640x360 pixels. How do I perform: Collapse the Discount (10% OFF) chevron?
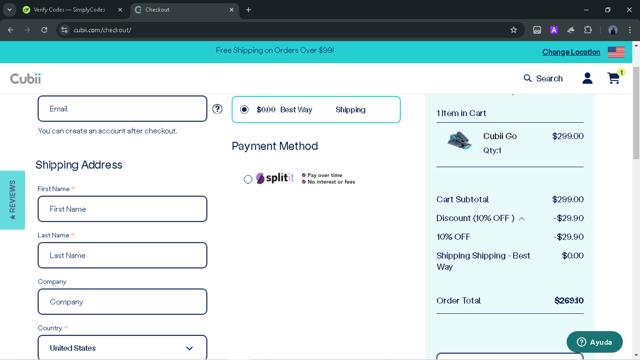pyautogui.click(x=522, y=219)
